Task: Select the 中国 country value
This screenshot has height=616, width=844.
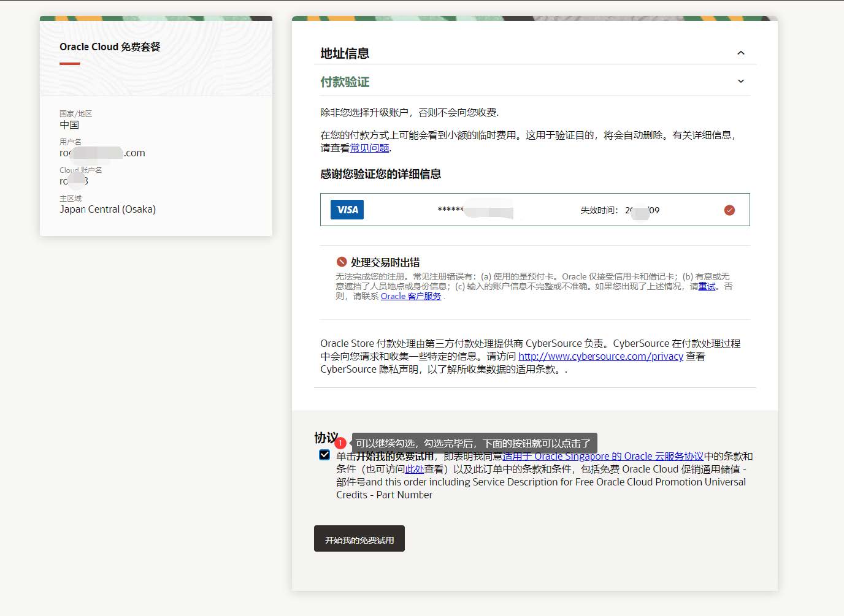Action: (69, 125)
